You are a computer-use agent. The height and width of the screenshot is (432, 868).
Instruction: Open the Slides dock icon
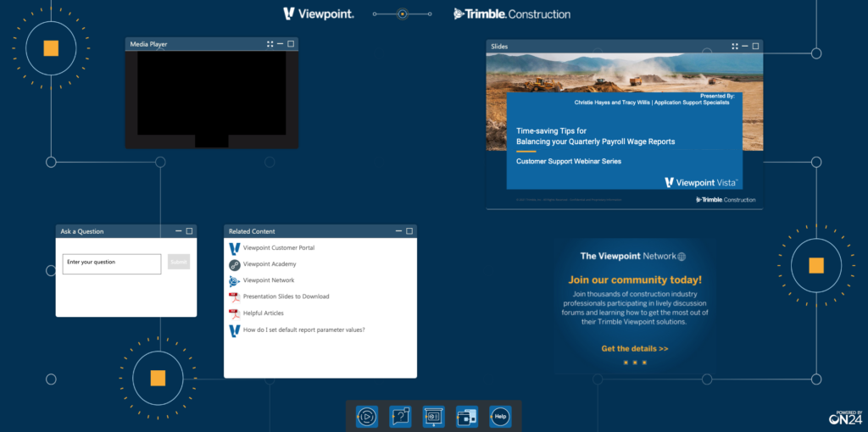click(433, 417)
